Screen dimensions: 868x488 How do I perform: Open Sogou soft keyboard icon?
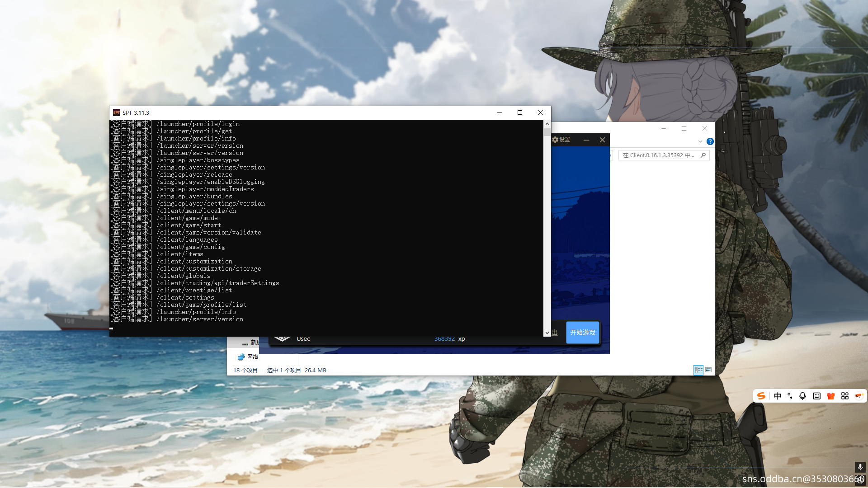pyautogui.click(x=816, y=396)
